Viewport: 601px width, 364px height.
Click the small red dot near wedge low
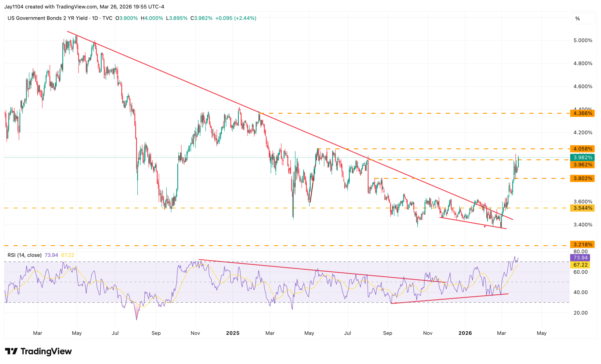tap(485, 226)
